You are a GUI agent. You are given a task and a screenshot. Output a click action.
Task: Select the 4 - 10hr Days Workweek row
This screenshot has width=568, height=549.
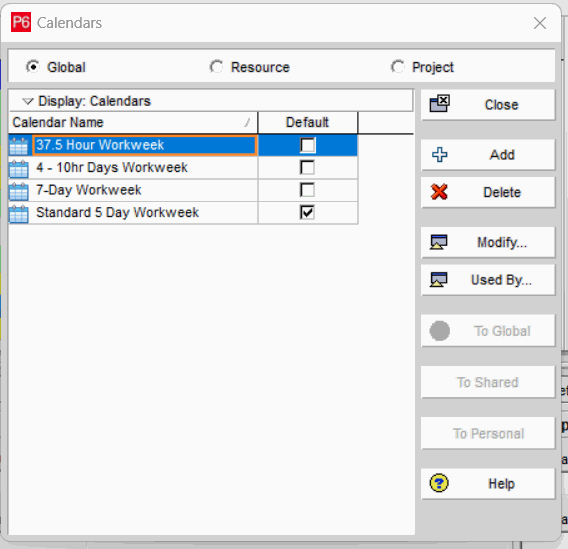[x=183, y=168]
